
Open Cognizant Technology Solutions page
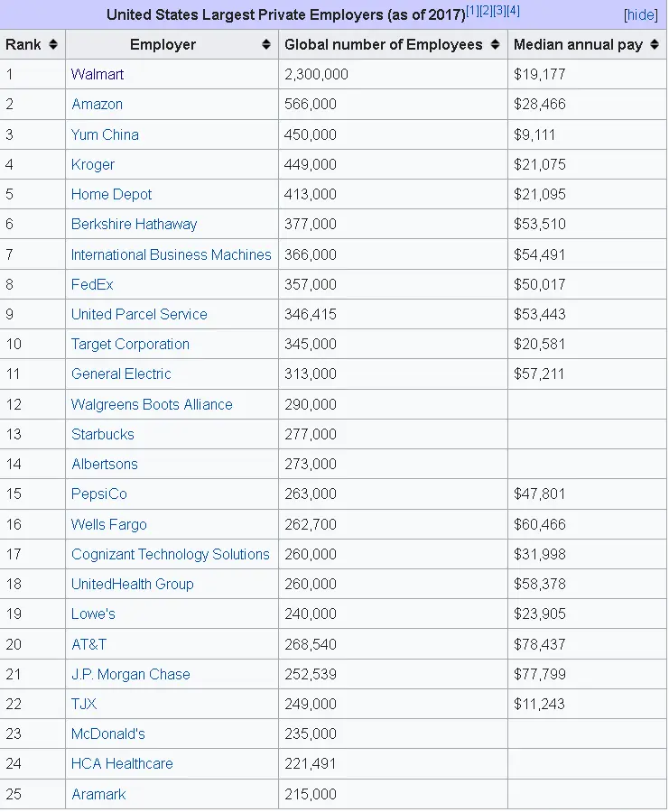click(x=170, y=554)
